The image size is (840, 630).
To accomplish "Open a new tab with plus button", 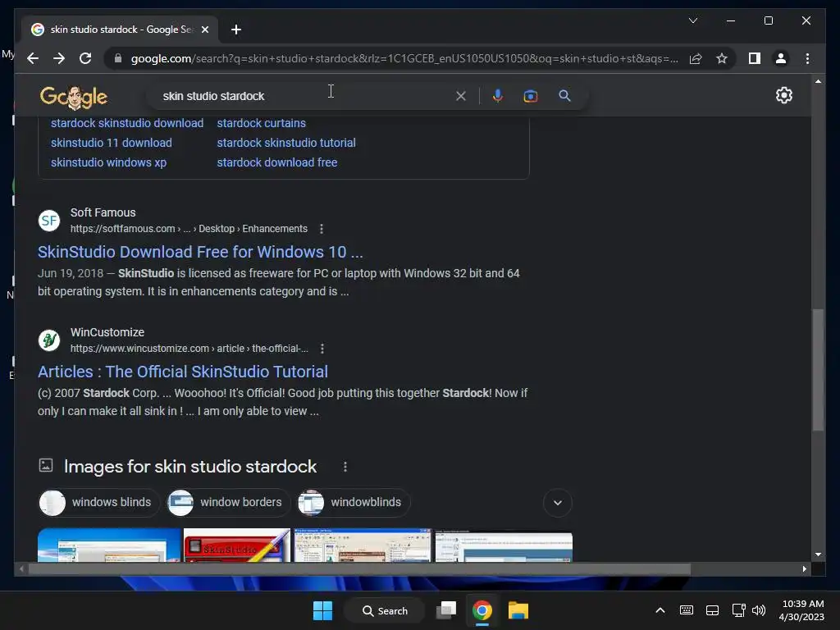I will coord(235,30).
